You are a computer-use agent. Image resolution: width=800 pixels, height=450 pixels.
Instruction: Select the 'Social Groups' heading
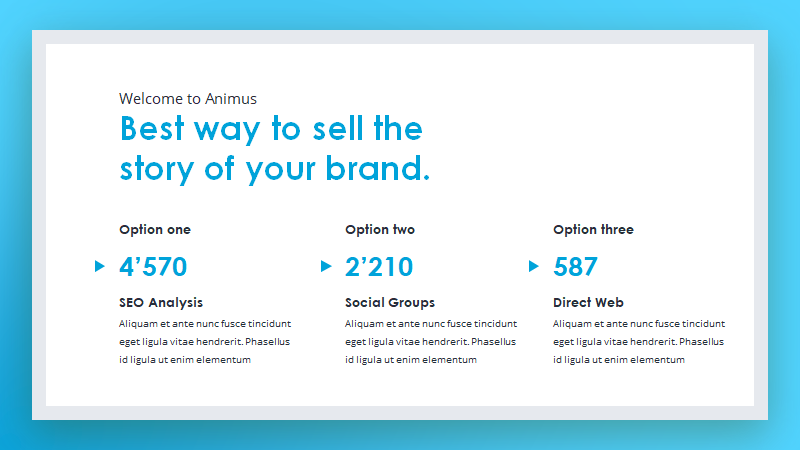[x=390, y=303]
